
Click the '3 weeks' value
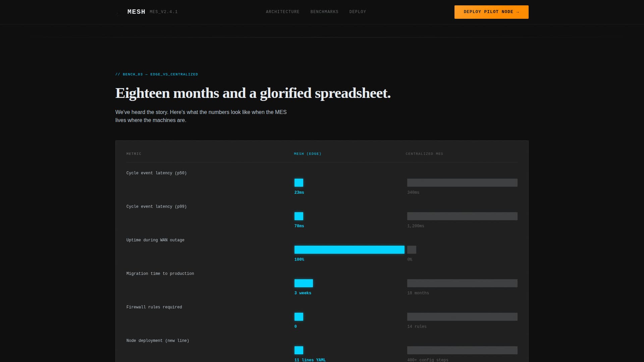pyautogui.click(x=303, y=293)
